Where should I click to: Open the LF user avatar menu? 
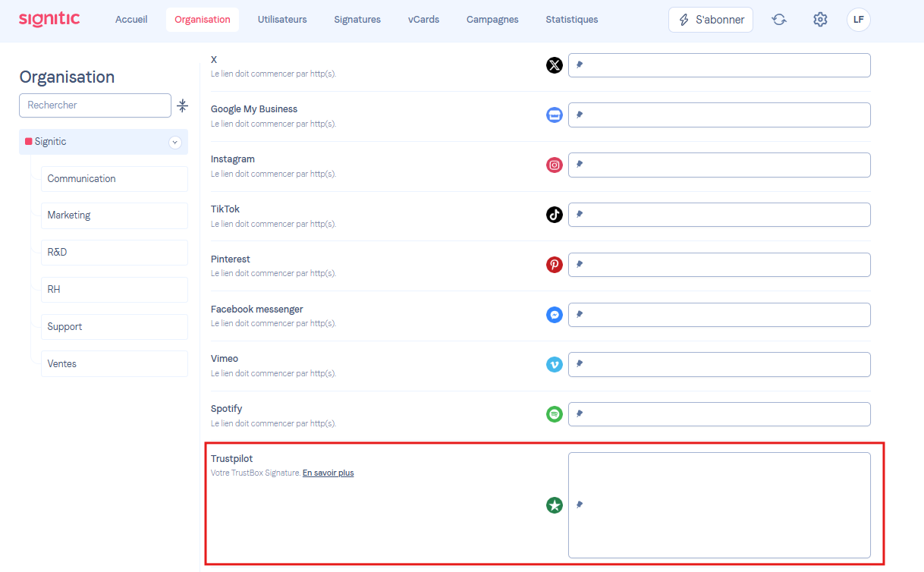pos(858,20)
